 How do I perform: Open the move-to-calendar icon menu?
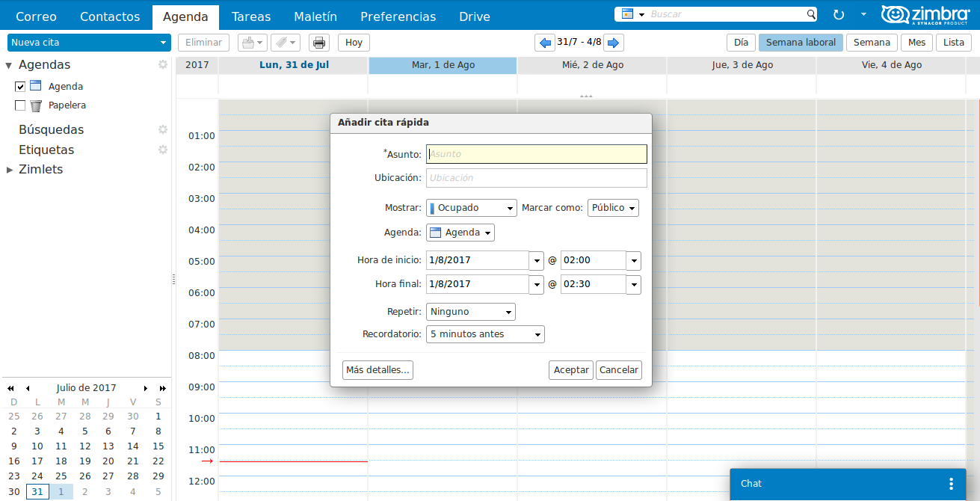251,43
